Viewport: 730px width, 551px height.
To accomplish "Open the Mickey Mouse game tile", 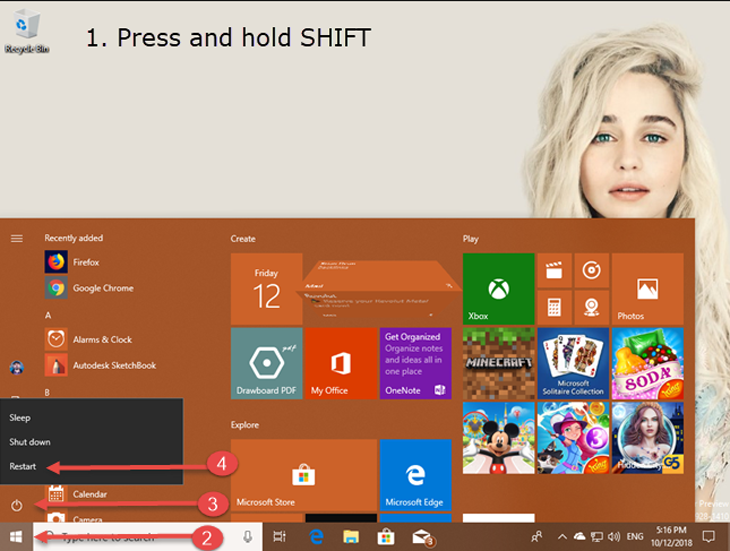I will pos(499,438).
